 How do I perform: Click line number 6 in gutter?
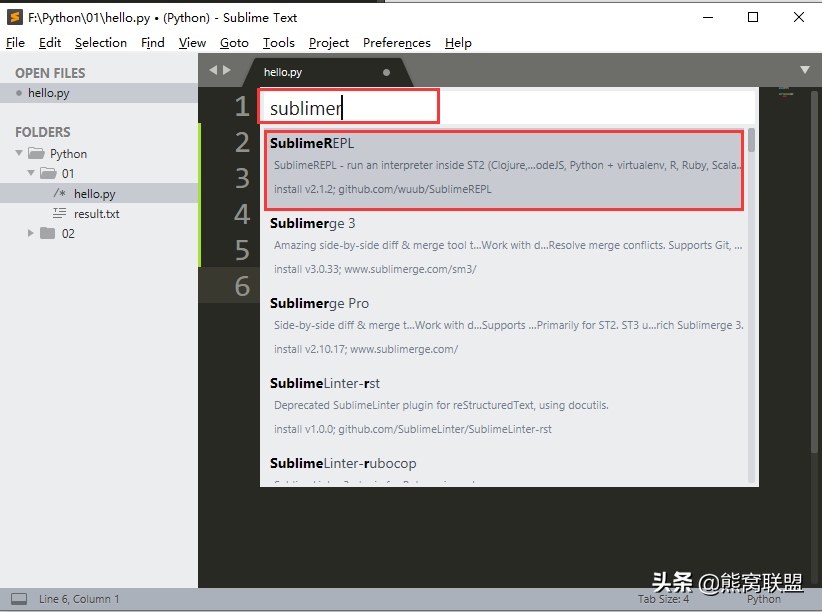point(242,285)
